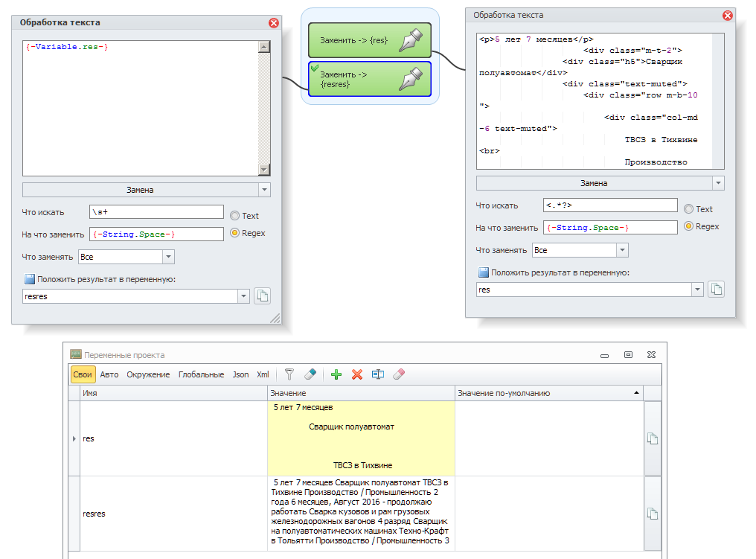Click the '\s+' search pattern input field
The image size is (756, 559).
click(x=156, y=212)
